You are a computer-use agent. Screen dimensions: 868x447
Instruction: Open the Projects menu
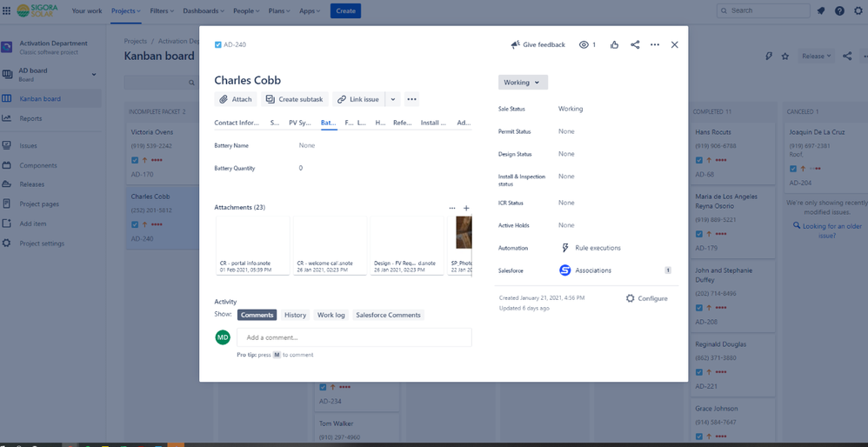click(125, 10)
